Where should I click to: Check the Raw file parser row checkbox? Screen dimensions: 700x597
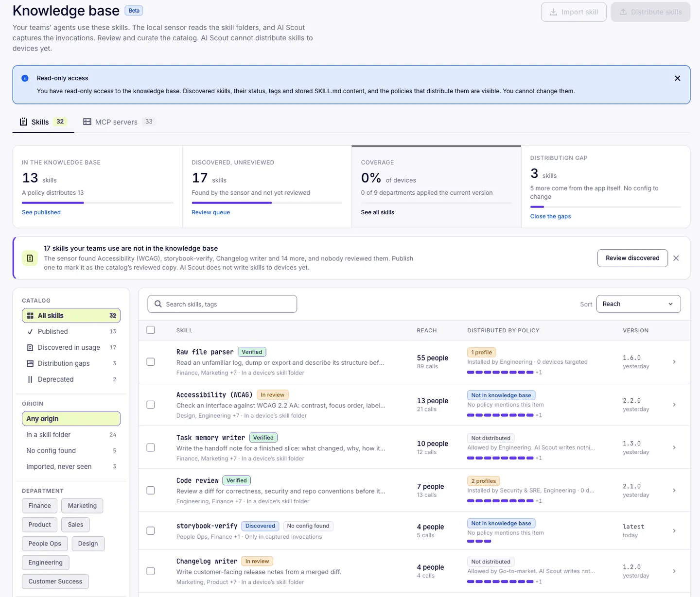[151, 362]
